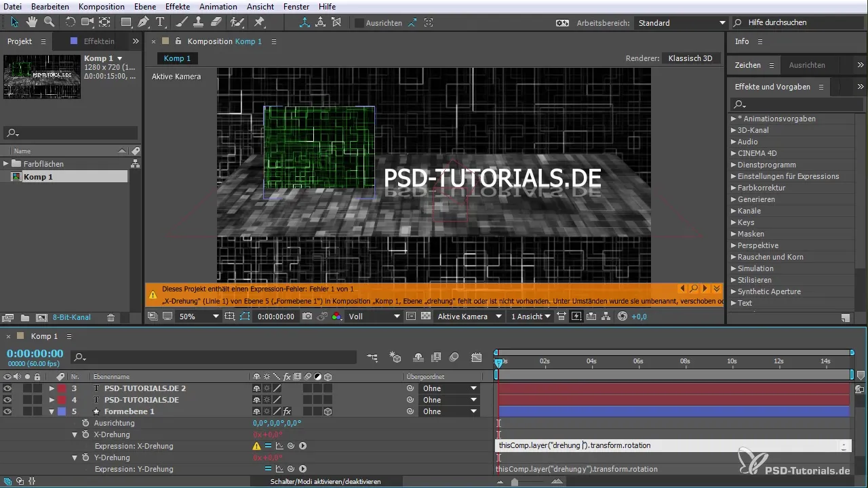Click the Klassisch 3D renderer button

(x=690, y=59)
